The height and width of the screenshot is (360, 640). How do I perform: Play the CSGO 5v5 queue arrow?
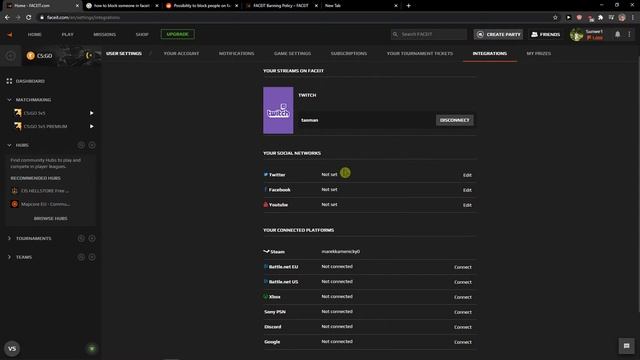91,113
